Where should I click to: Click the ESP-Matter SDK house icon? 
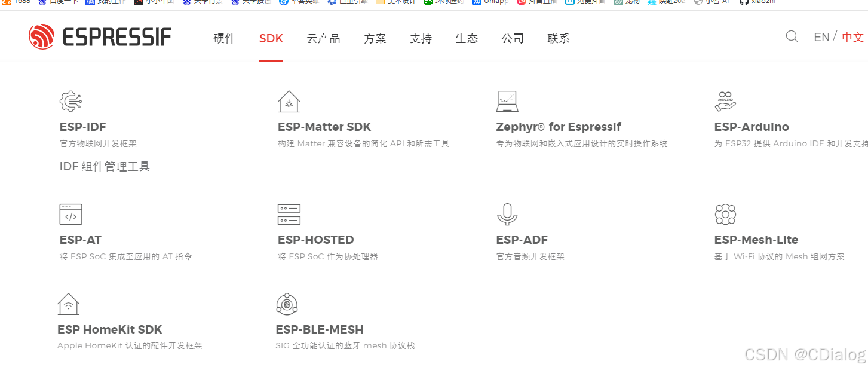coord(289,101)
